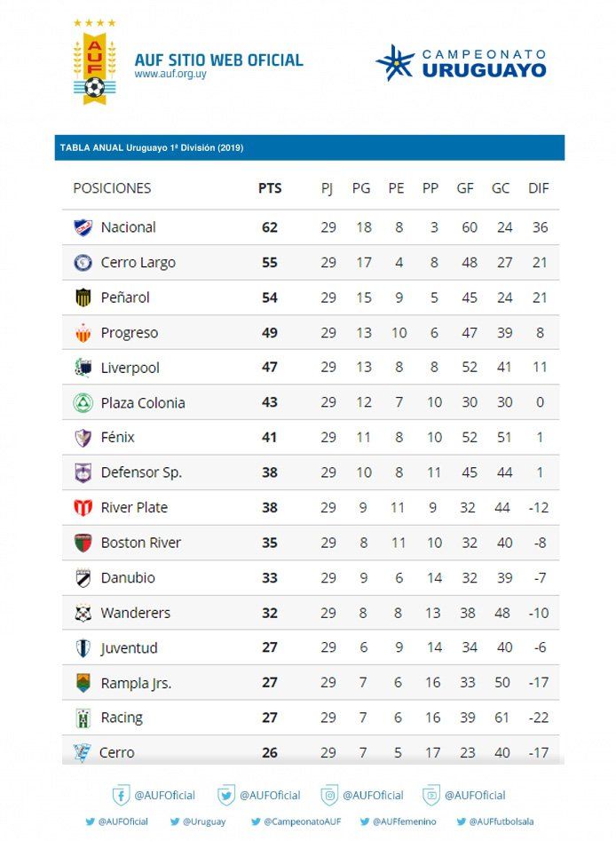Click the Rampla Jrs. team badge

83,683
